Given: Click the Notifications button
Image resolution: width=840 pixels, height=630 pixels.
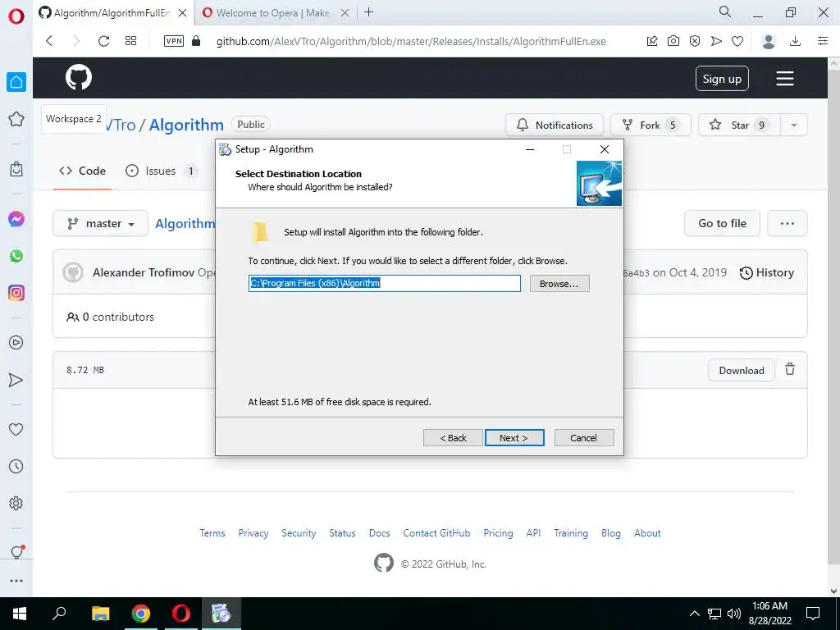Looking at the screenshot, I should tap(555, 125).
